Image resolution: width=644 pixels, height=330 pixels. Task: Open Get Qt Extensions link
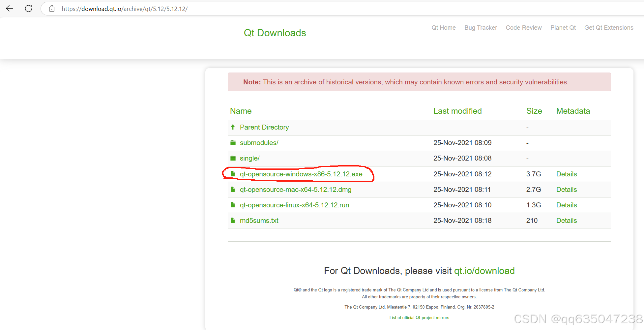click(x=609, y=28)
